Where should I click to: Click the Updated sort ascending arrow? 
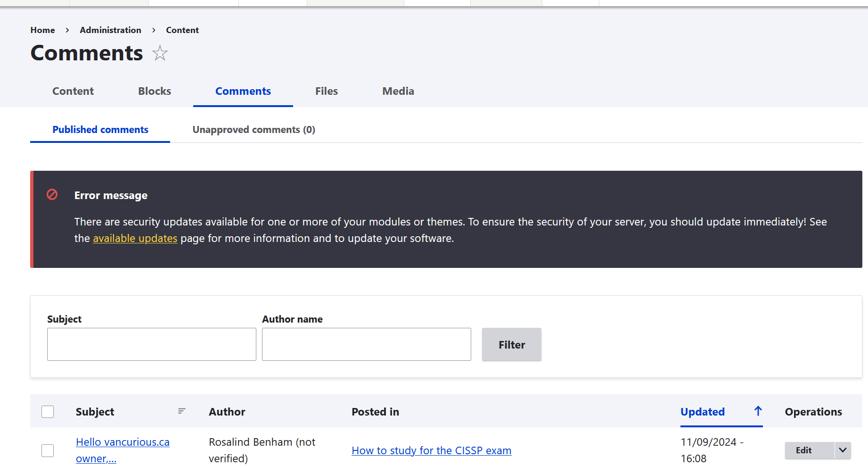pyautogui.click(x=758, y=411)
